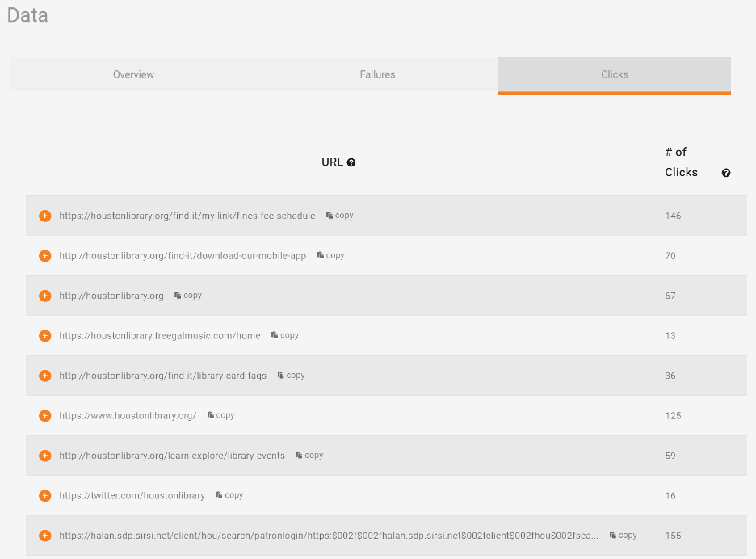Copy the download-our-mobile-app URL
Viewport: 756px width, 559px height.
[331, 255]
